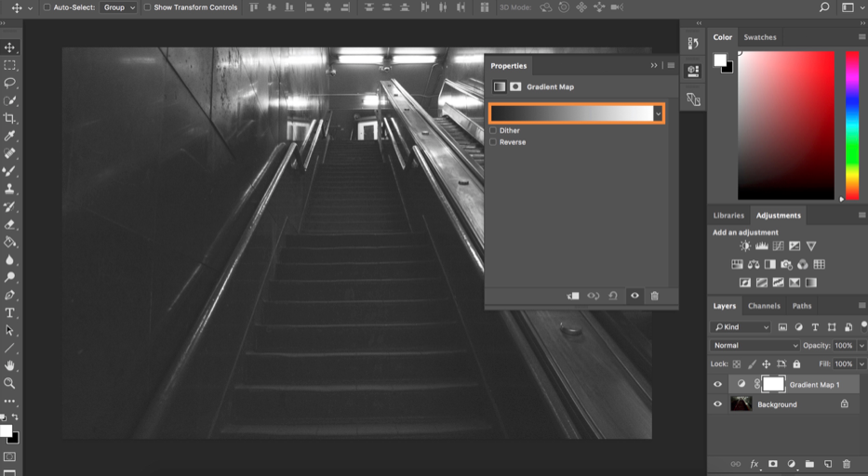
Task: Add layer style fx icon
Action: (x=754, y=464)
